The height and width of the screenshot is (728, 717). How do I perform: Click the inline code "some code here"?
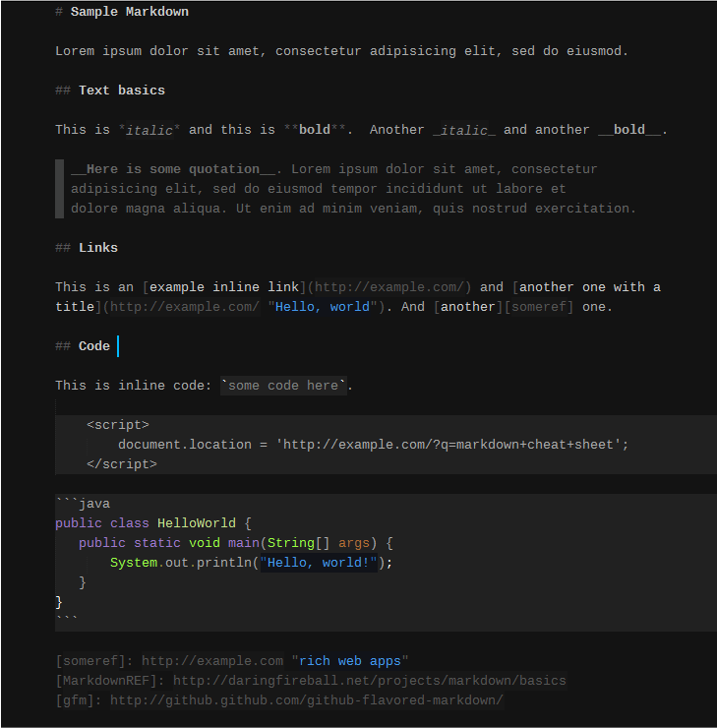(x=283, y=386)
